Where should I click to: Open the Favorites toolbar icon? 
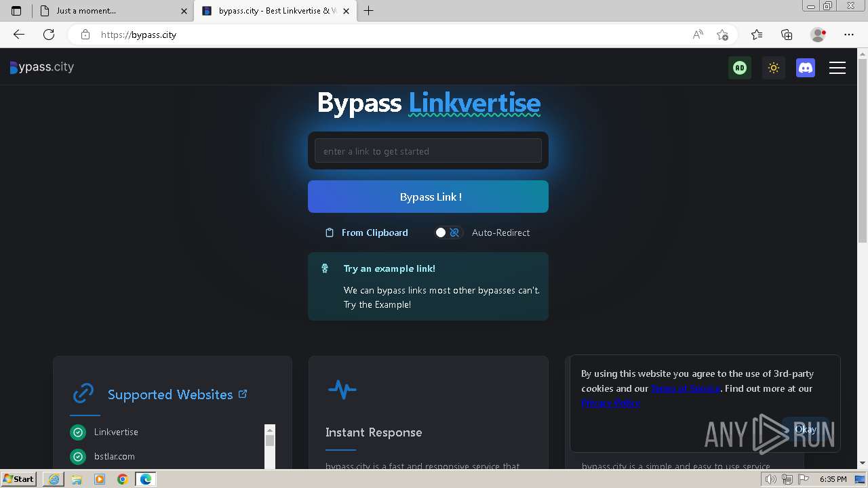tap(757, 35)
